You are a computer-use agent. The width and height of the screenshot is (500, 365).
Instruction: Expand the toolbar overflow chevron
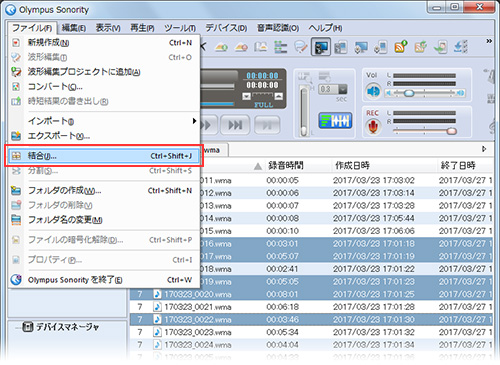[x=489, y=41]
